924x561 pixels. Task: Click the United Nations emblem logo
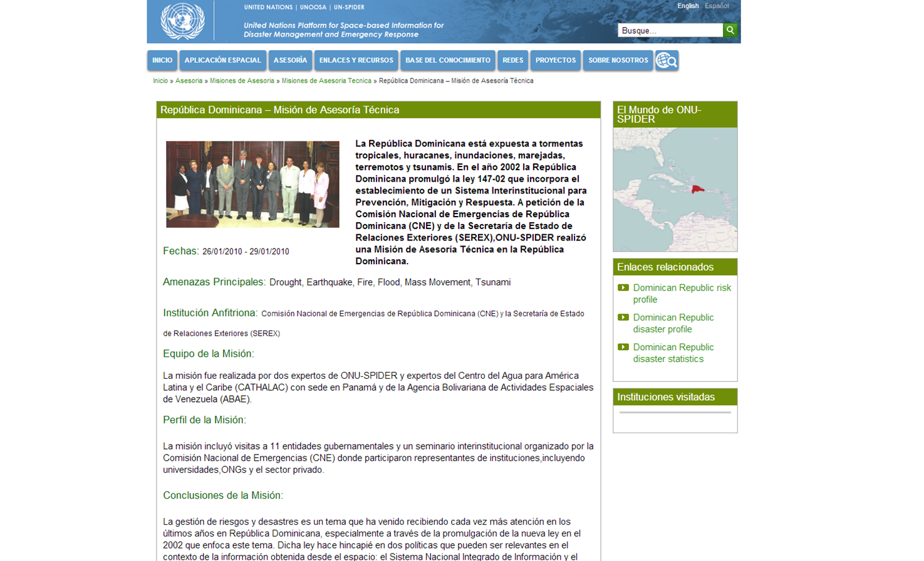pyautogui.click(x=182, y=21)
